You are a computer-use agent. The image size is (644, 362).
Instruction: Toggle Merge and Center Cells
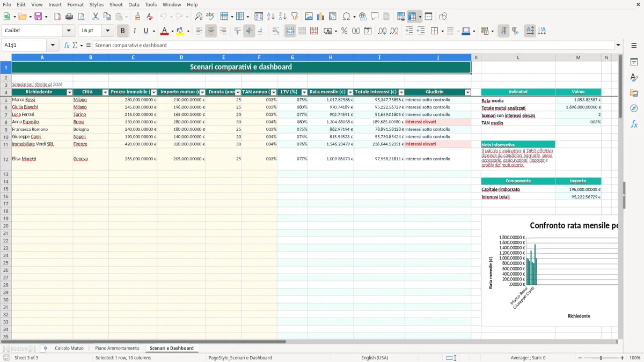coord(290,31)
